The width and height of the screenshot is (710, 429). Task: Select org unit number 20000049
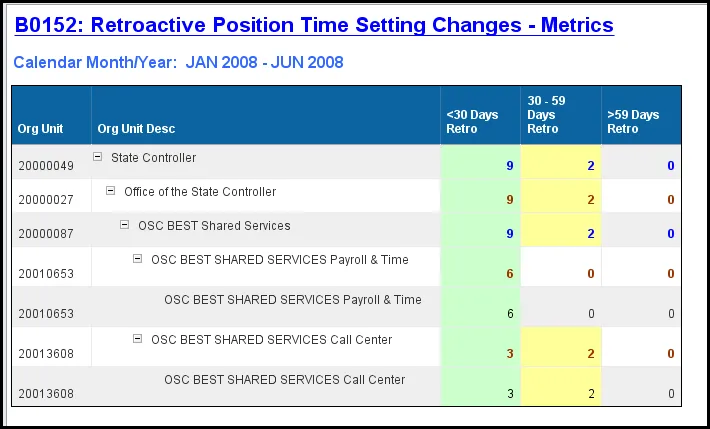(46, 166)
